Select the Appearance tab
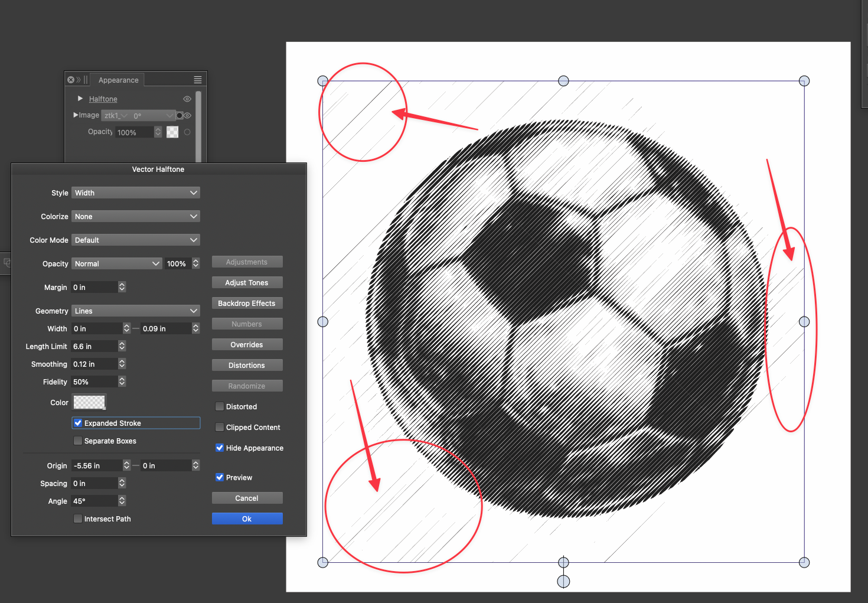 coord(118,80)
